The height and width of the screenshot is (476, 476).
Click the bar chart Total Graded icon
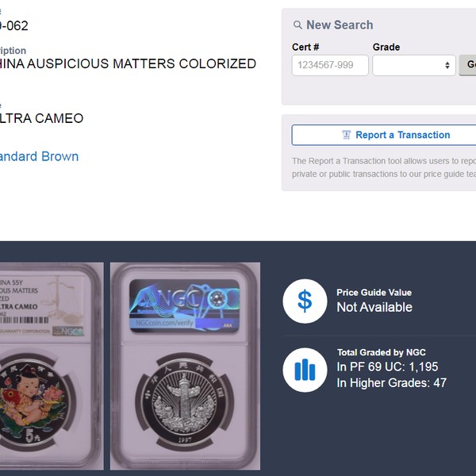click(305, 370)
